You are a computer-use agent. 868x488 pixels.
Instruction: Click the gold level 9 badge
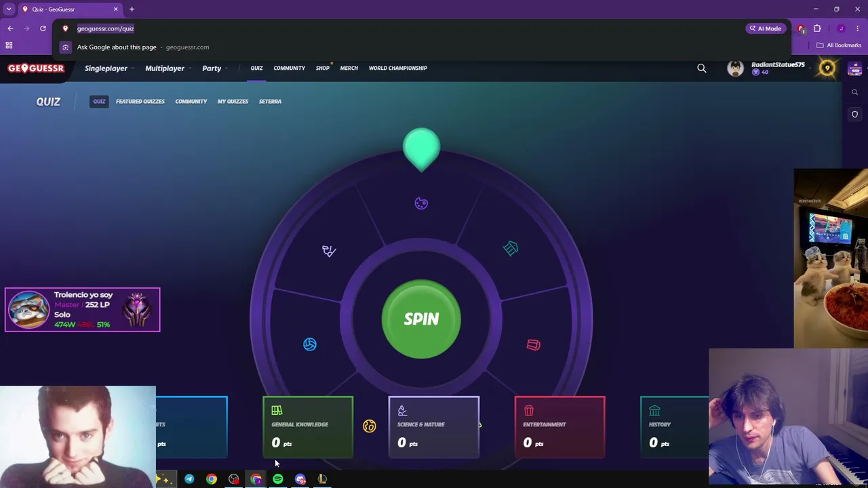[827, 68]
